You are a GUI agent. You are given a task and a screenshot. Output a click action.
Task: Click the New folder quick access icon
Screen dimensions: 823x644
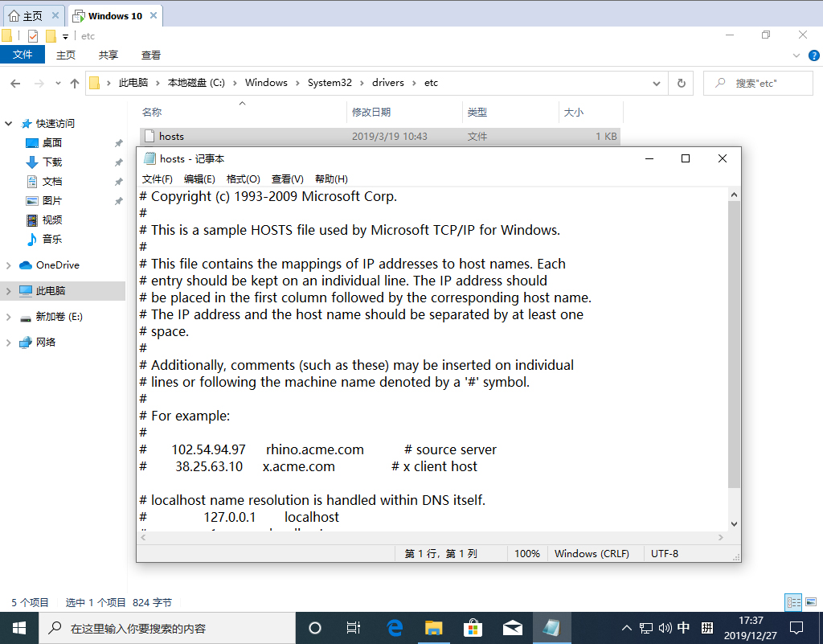point(51,35)
